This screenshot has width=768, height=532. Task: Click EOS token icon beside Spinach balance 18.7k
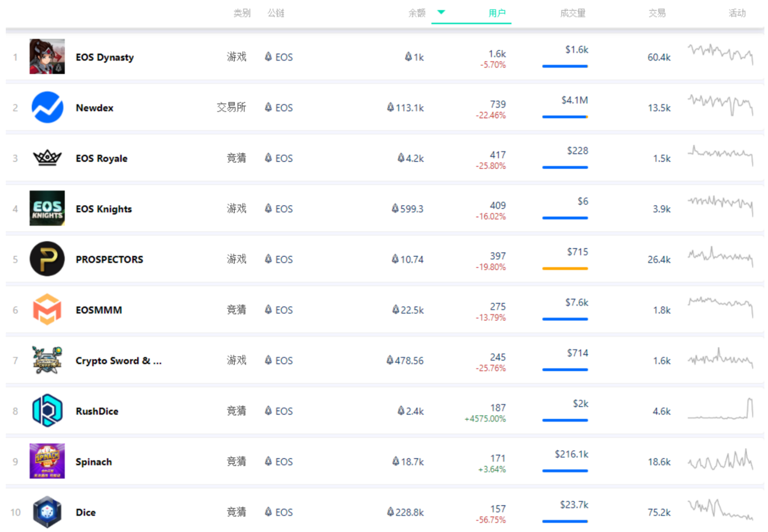[x=395, y=461]
